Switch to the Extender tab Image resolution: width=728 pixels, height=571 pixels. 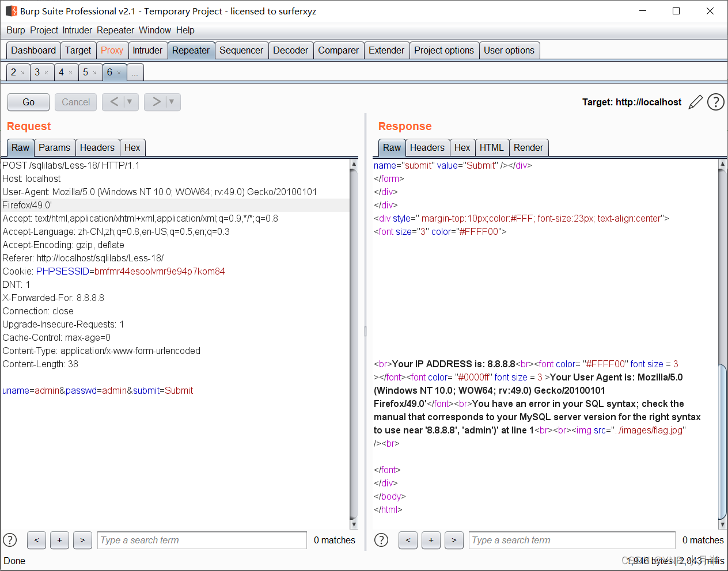(x=386, y=50)
